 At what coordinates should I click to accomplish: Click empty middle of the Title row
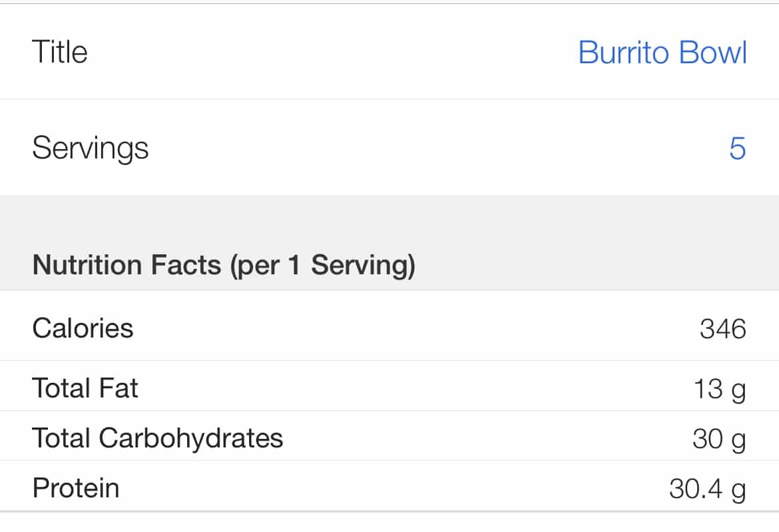pyautogui.click(x=333, y=53)
